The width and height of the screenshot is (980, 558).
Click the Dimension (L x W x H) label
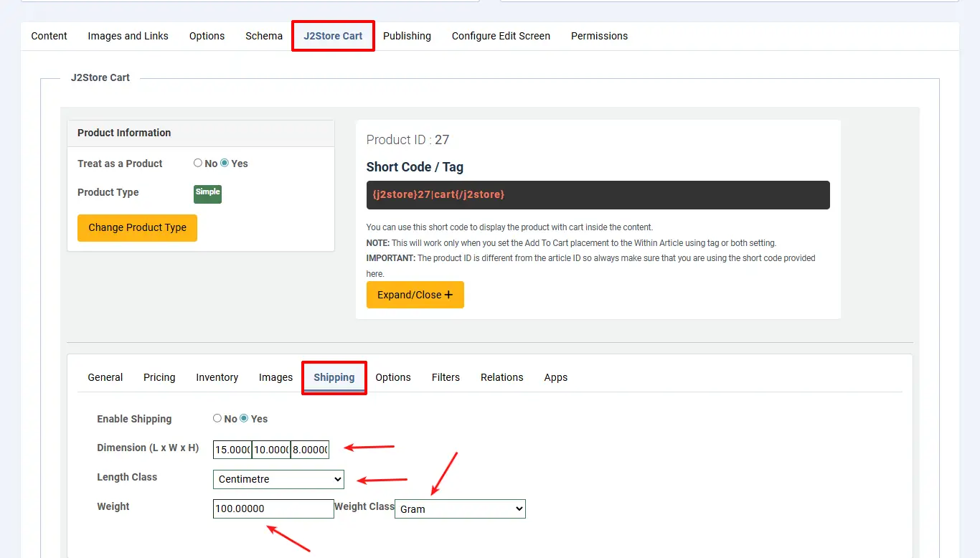148,448
